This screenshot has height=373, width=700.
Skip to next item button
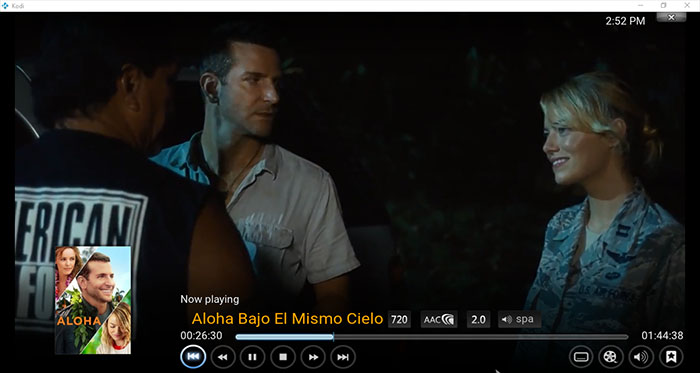[343, 357]
